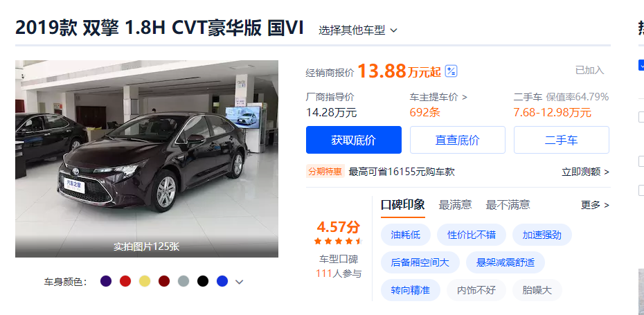Switch to the 最满意 tab
The image size is (644, 315).
[x=455, y=204]
